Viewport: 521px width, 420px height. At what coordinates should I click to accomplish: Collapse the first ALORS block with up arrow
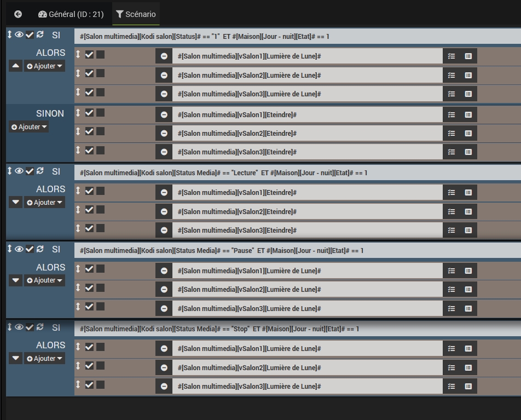(16, 66)
